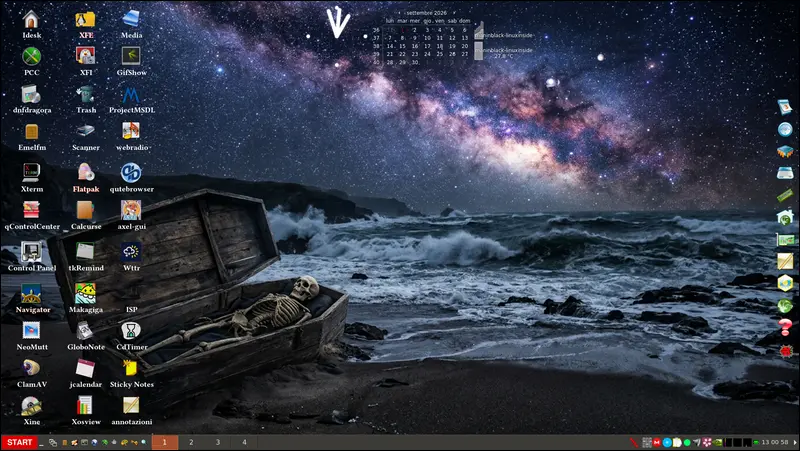This screenshot has width=800, height=451.
Task: Open the GloboNote desktop icon
Action: (85, 331)
